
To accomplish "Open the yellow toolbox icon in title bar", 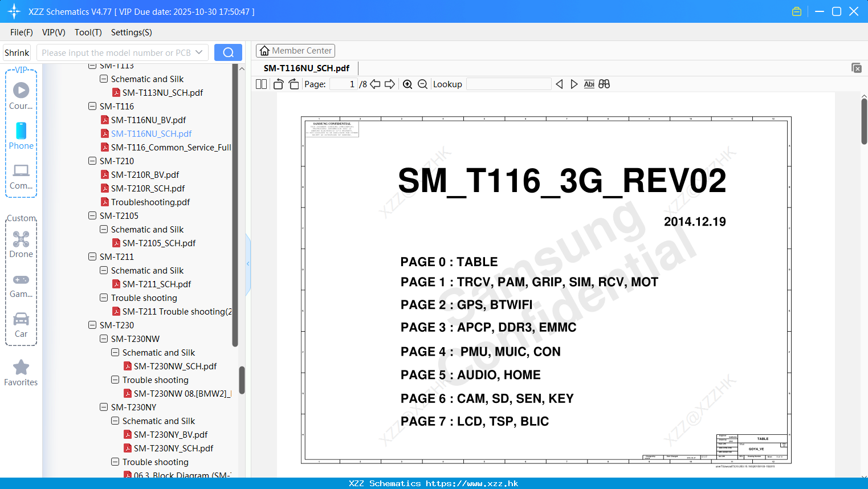I will 797,11.
